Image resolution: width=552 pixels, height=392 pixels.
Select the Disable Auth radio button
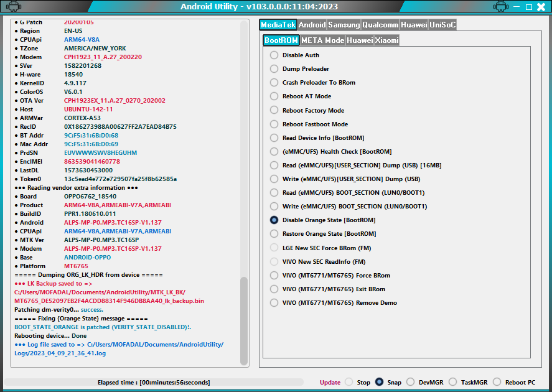[274, 55]
